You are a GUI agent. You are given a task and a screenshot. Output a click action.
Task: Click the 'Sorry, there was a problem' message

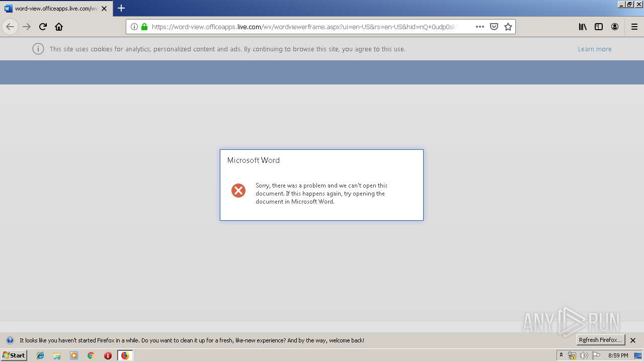coord(321,194)
